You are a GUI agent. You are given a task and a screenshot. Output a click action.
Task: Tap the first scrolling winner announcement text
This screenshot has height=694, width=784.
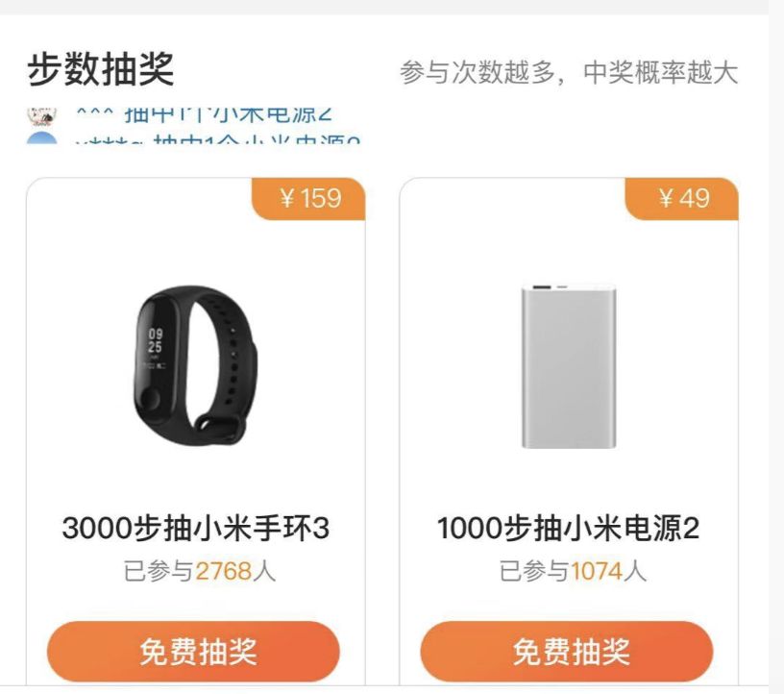coord(204,115)
